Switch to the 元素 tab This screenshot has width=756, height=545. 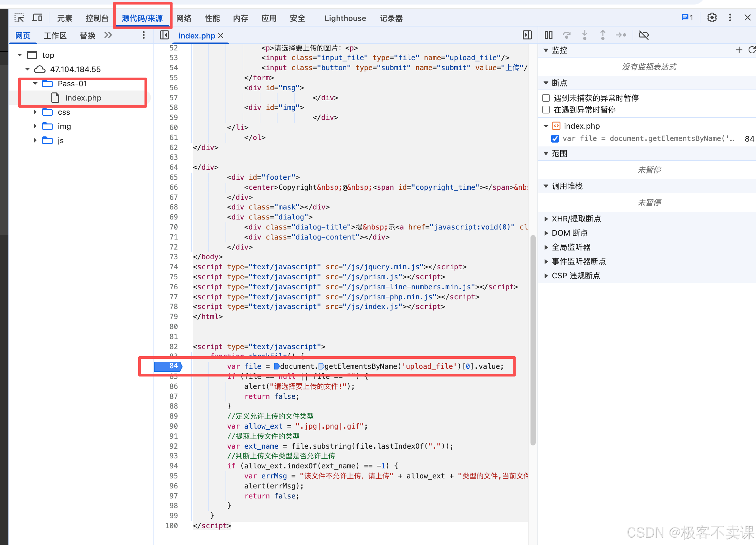[65, 18]
